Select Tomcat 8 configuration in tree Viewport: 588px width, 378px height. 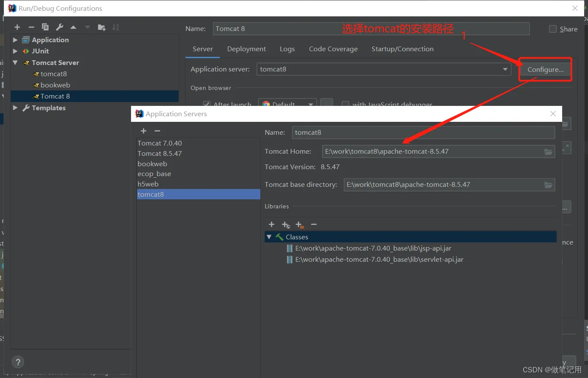pos(94,96)
